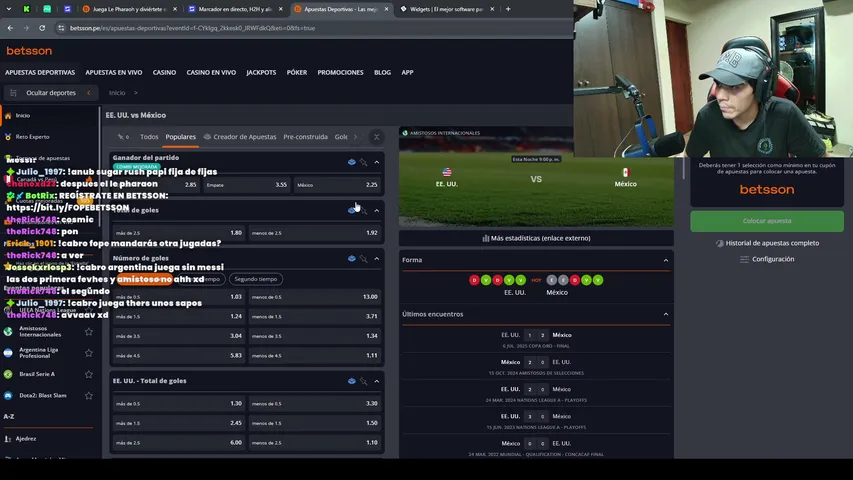853x480 pixels.
Task: Collapse the Total de goles market
Action: tap(376, 211)
